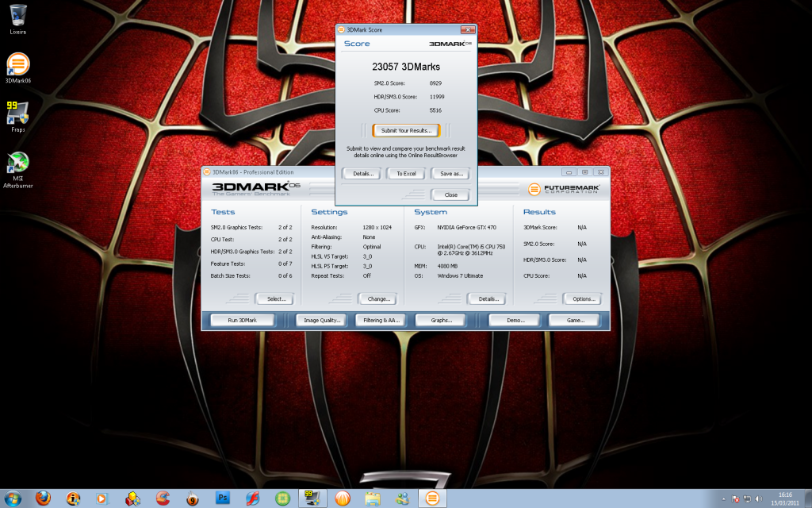Export the score using To Excel

[x=406, y=174]
